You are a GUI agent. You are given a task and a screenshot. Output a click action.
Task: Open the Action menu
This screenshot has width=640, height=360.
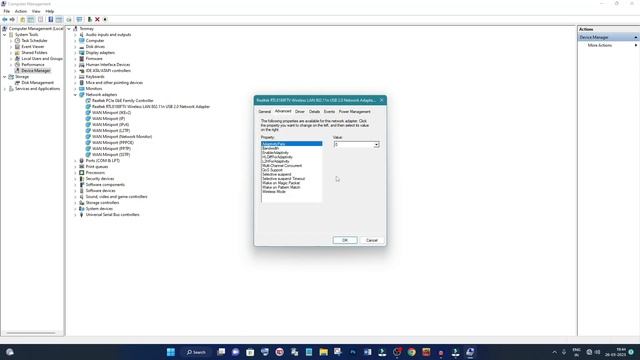(20, 11)
